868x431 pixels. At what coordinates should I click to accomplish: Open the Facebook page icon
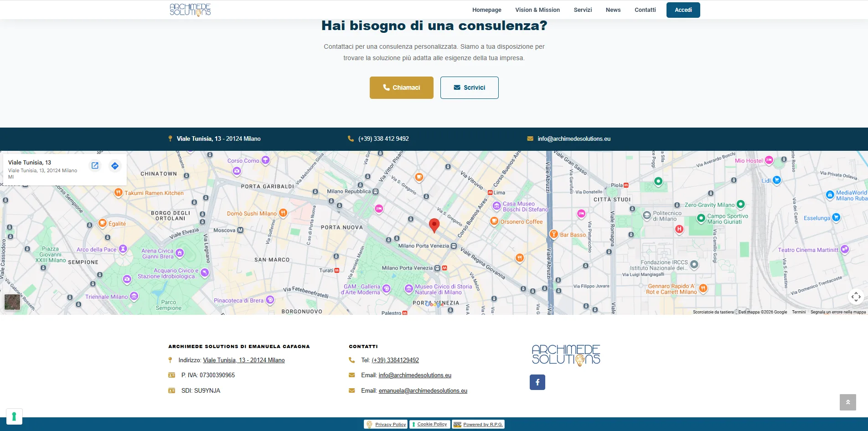click(537, 382)
